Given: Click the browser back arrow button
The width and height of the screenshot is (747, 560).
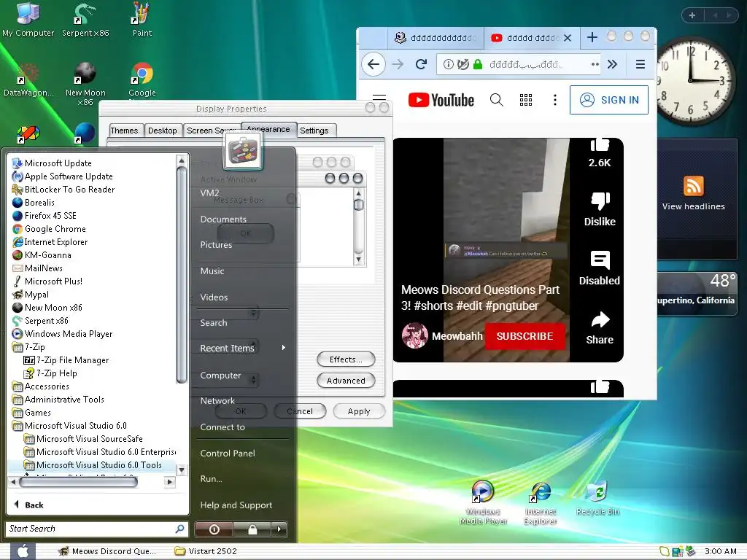Looking at the screenshot, I should tap(373, 64).
